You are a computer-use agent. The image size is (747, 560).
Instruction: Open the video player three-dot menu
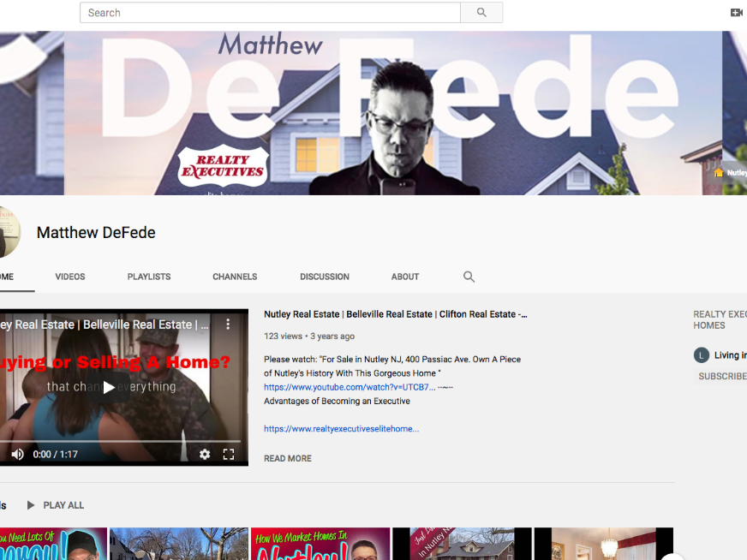[x=228, y=325]
